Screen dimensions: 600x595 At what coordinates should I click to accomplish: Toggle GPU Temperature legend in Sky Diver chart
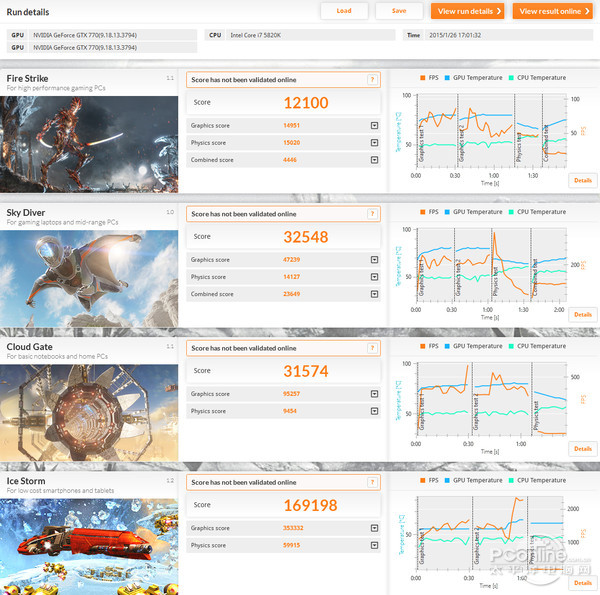[473, 212]
